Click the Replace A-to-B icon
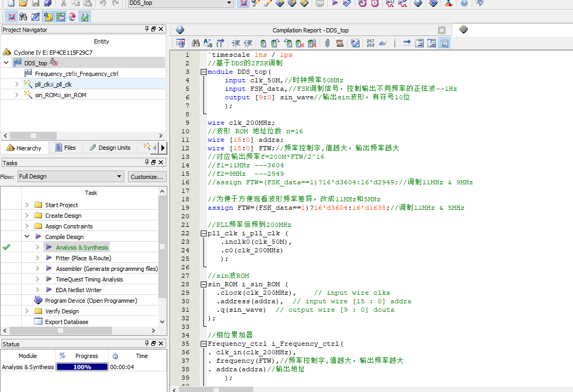Screen dimensions: 573x392 point(208,43)
